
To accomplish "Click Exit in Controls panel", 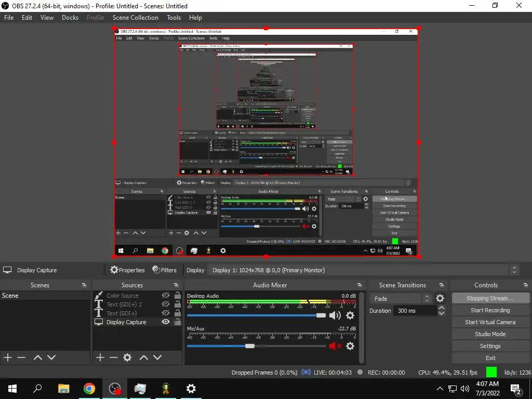I will (490, 358).
